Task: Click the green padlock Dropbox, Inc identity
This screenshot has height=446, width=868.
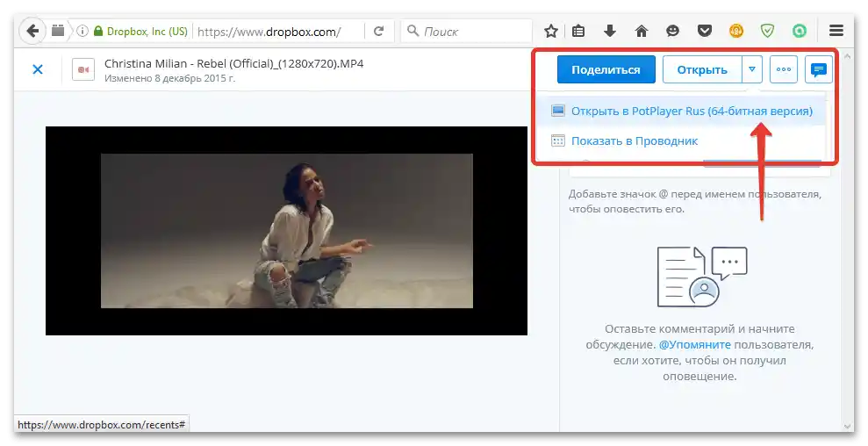Action: [x=140, y=31]
